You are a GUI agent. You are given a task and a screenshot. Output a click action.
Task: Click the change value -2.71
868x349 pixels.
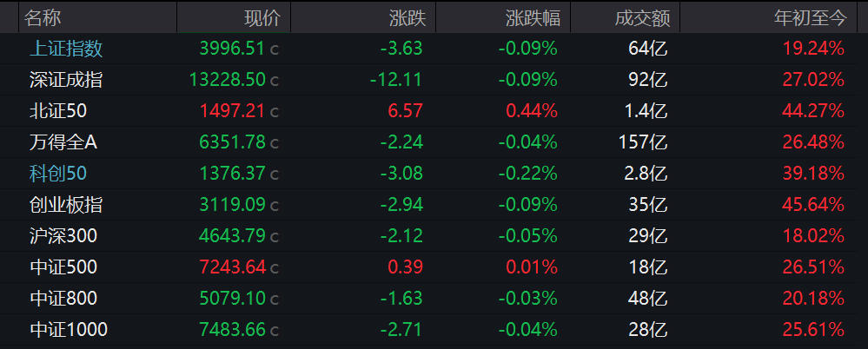point(401,330)
